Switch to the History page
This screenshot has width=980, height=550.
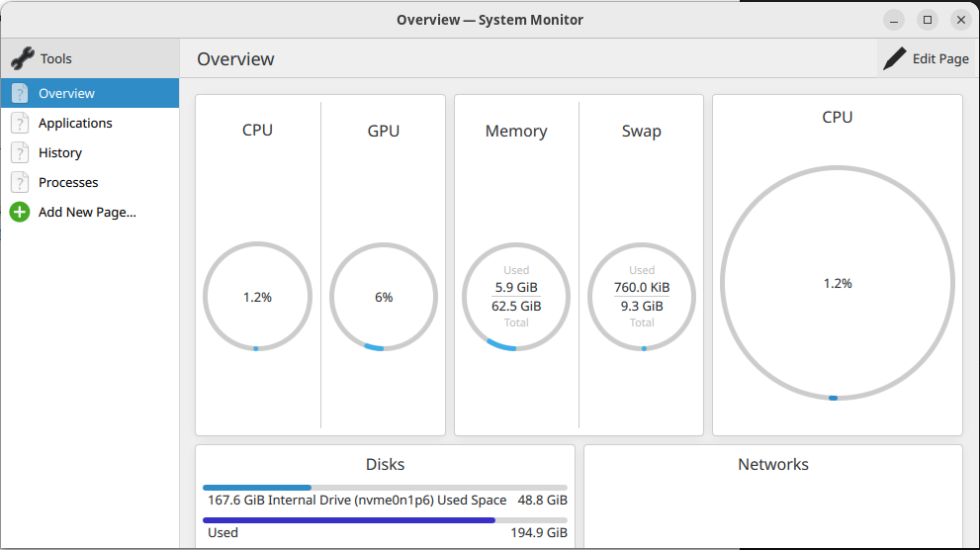[x=60, y=152]
